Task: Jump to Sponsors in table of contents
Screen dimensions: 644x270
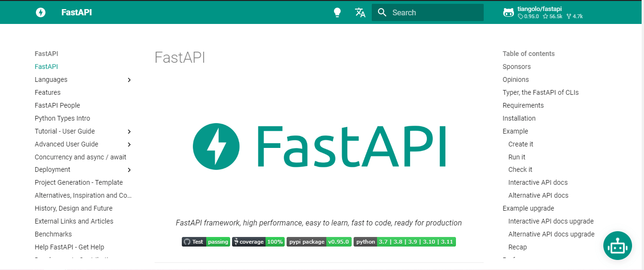Action: [x=517, y=67]
